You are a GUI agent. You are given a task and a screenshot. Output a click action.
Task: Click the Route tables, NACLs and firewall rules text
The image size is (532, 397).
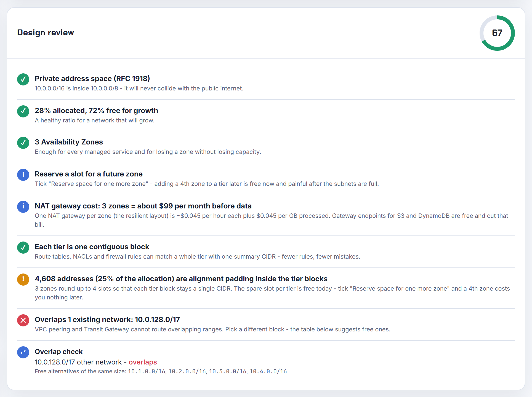coord(198,257)
